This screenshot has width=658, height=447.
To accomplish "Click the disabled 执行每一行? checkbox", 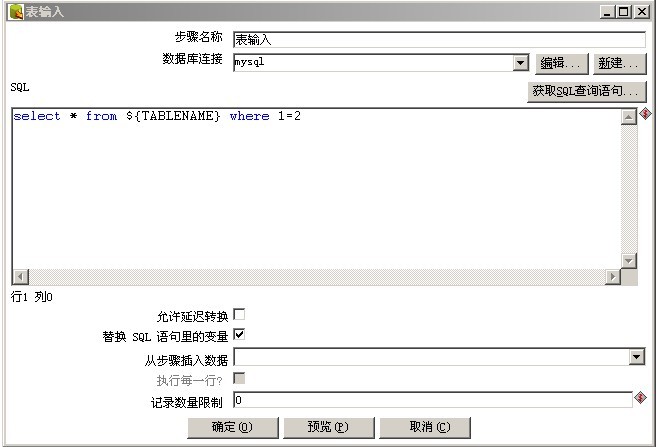I will [239, 378].
